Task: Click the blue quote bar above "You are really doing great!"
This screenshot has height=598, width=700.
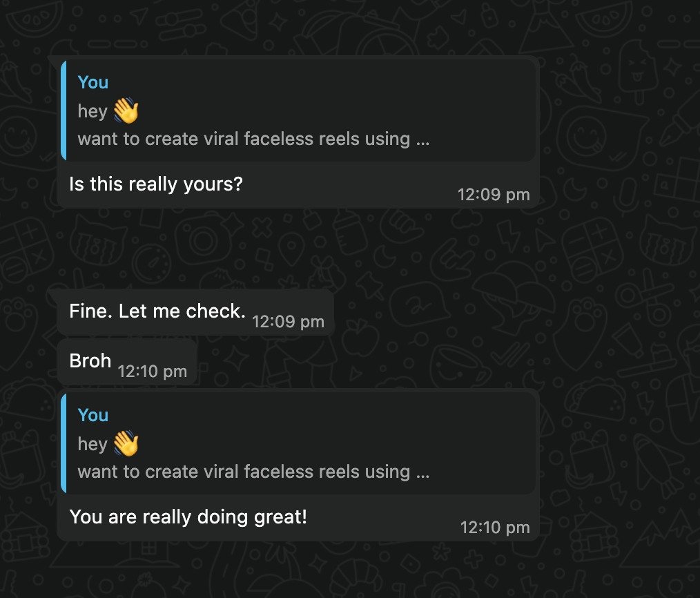Action: point(64,443)
